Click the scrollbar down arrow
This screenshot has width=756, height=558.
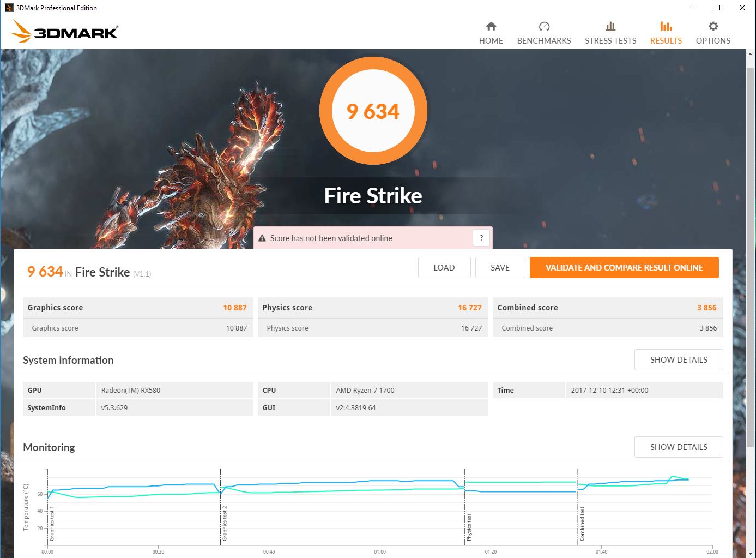[x=751, y=553]
